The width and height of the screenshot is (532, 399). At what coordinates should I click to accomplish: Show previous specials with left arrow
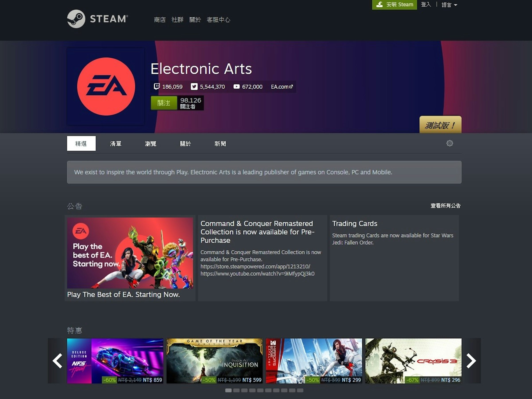(x=57, y=361)
